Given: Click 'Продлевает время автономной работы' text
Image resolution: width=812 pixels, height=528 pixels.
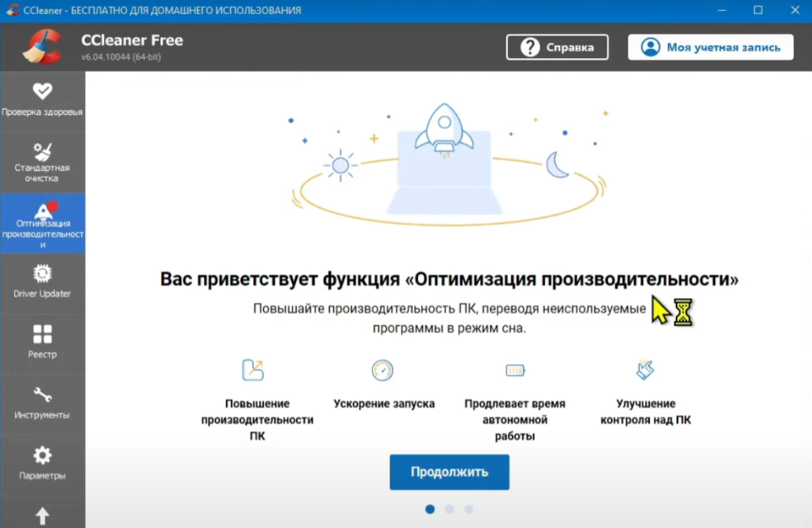Looking at the screenshot, I should click(515, 420).
